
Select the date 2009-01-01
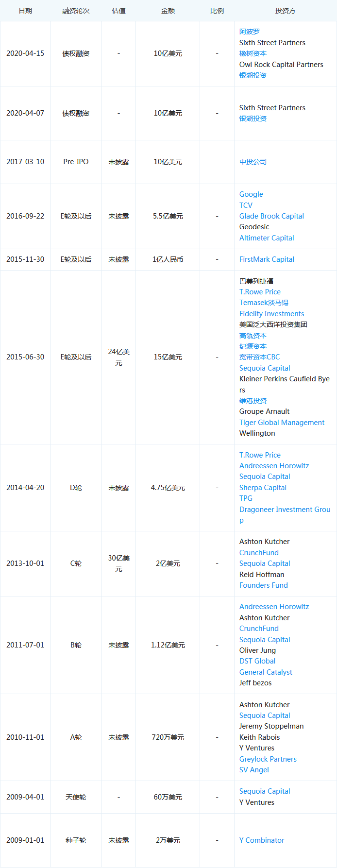coord(25,840)
